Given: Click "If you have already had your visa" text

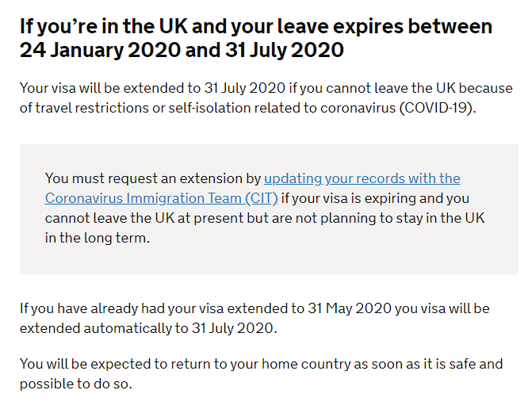Looking at the screenshot, I should coord(122,308).
